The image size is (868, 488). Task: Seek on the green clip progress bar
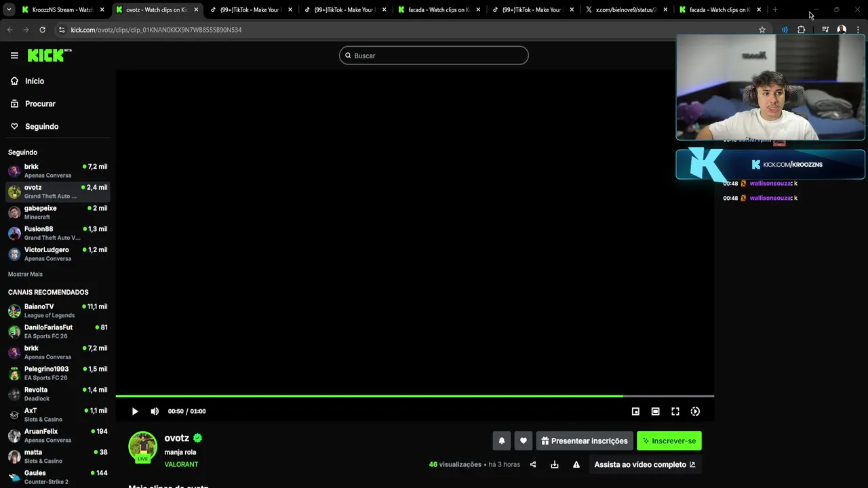(414, 396)
